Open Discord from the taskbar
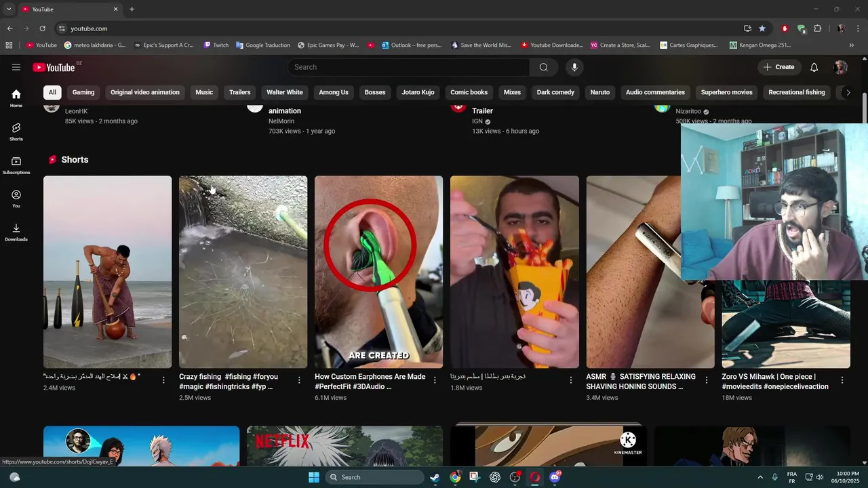 [x=555, y=477]
